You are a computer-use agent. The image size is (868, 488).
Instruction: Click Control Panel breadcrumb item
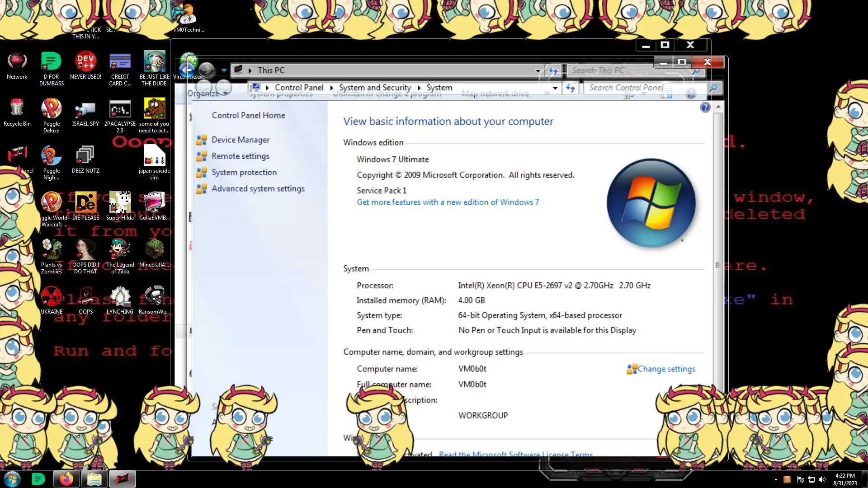pos(299,88)
